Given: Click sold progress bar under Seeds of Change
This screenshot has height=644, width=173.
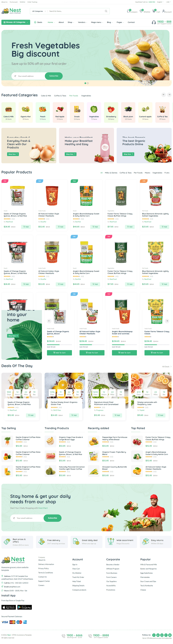Looking at the screenshot, I should pos(60,344).
